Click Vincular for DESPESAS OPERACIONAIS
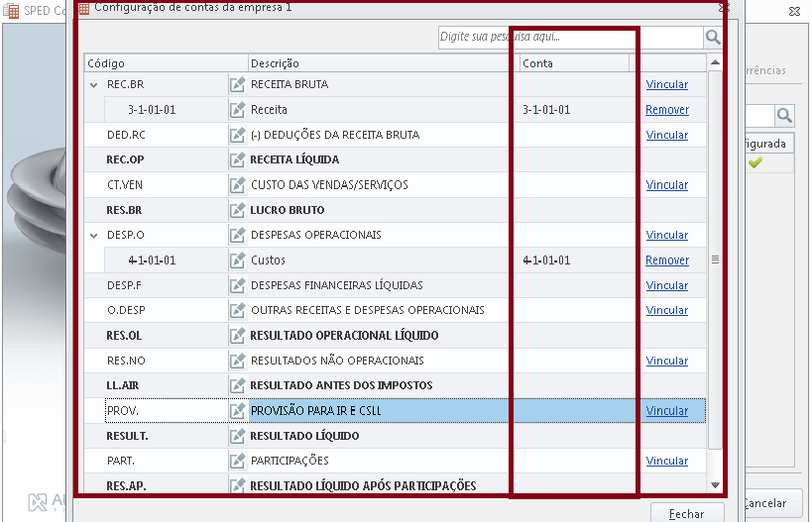 click(667, 235)
